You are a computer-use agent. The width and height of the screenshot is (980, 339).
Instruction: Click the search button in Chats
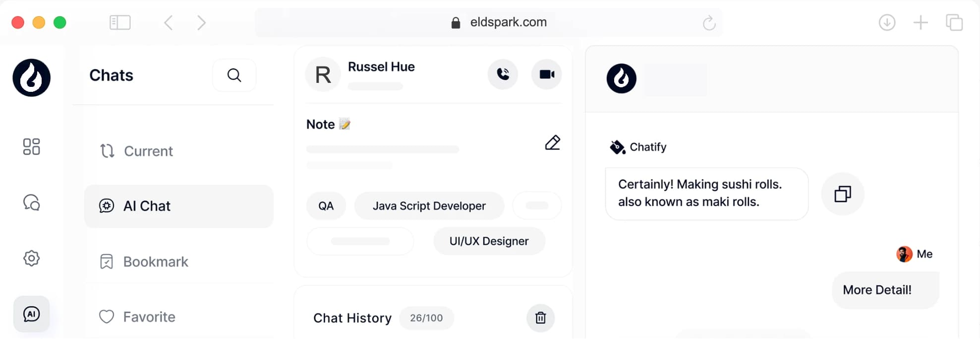(x=234, y=75)
